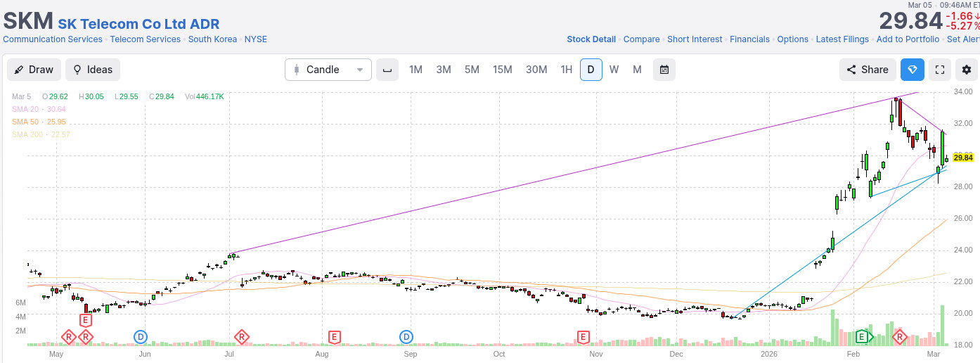Expand the Candle chart type dropdown
This screenshot has height=363, width=980.
click(328, 70)
